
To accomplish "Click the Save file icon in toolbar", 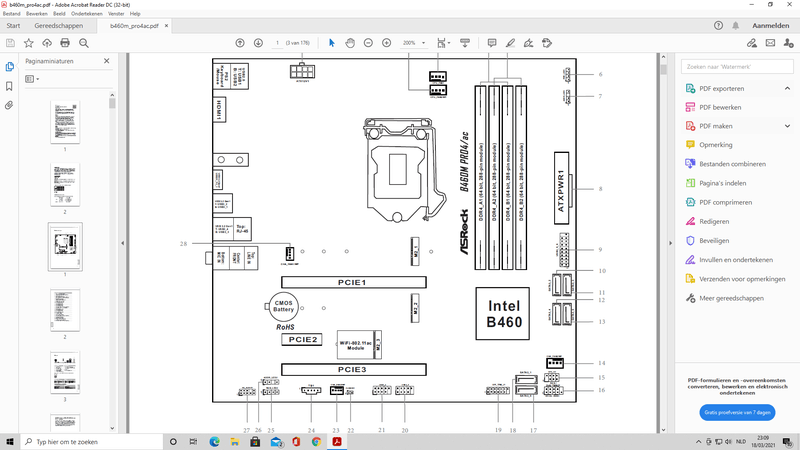I will coord(10,43).
